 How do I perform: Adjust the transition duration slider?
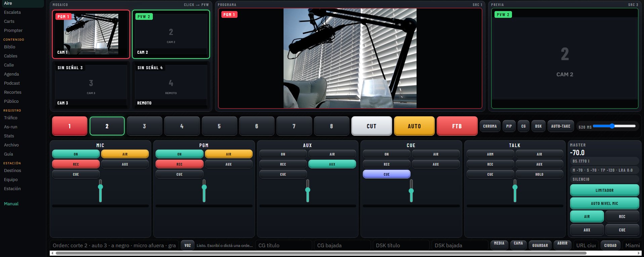(614, 126)
